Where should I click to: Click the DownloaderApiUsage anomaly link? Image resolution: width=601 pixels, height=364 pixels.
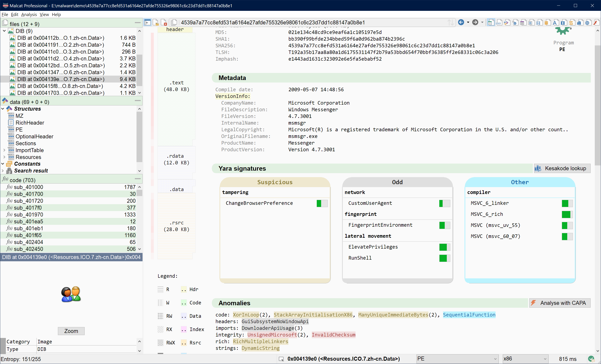point(268,328)
